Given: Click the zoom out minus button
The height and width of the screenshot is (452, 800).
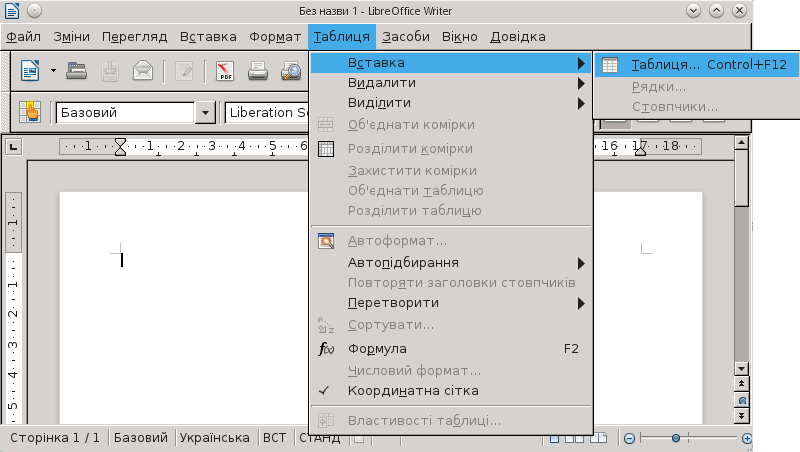Looking at the screenshot, I should 630,438.
